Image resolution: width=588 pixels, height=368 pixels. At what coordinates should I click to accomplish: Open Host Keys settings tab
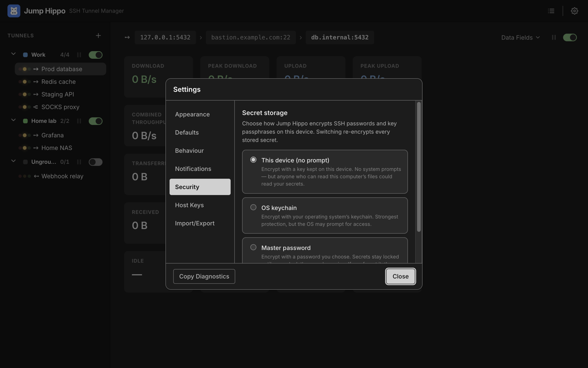coord(200,205)
